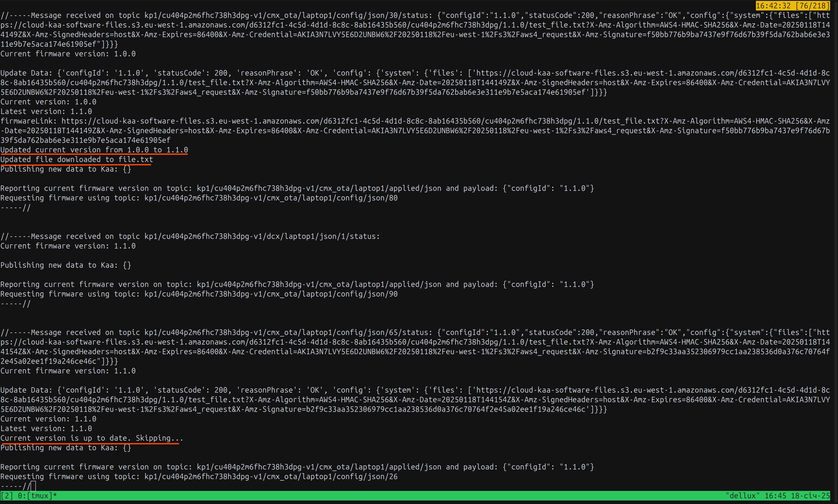Click the hostname "dellux" in status bar
Image resolution: width=838 pixels, height=504 pixels.
pos(743,495)
